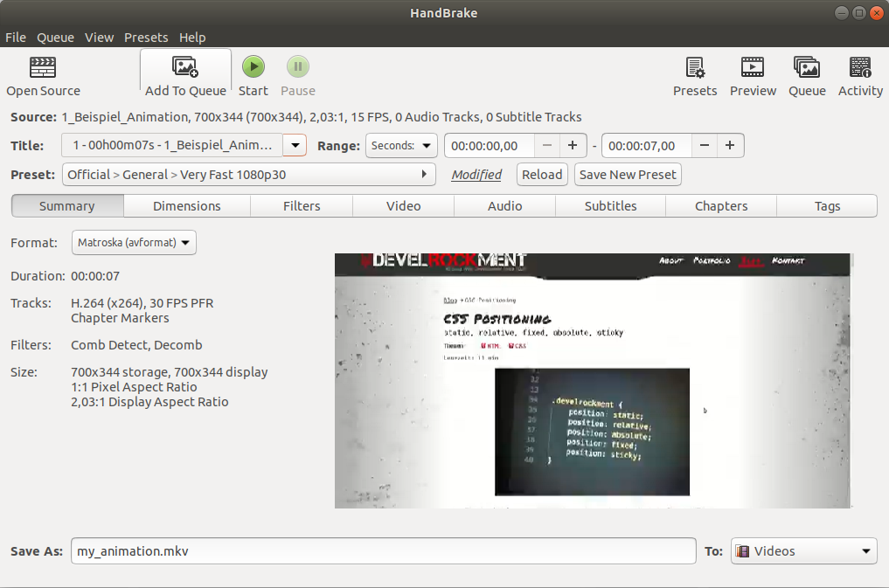
Task: Open the View menu
Action: point(100,38)
